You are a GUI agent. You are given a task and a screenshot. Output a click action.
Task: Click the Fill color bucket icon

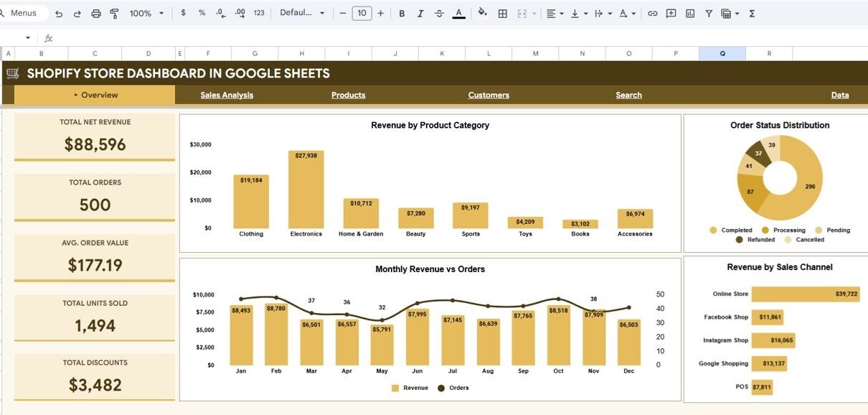pyautogui.click(x=482, y=13)
